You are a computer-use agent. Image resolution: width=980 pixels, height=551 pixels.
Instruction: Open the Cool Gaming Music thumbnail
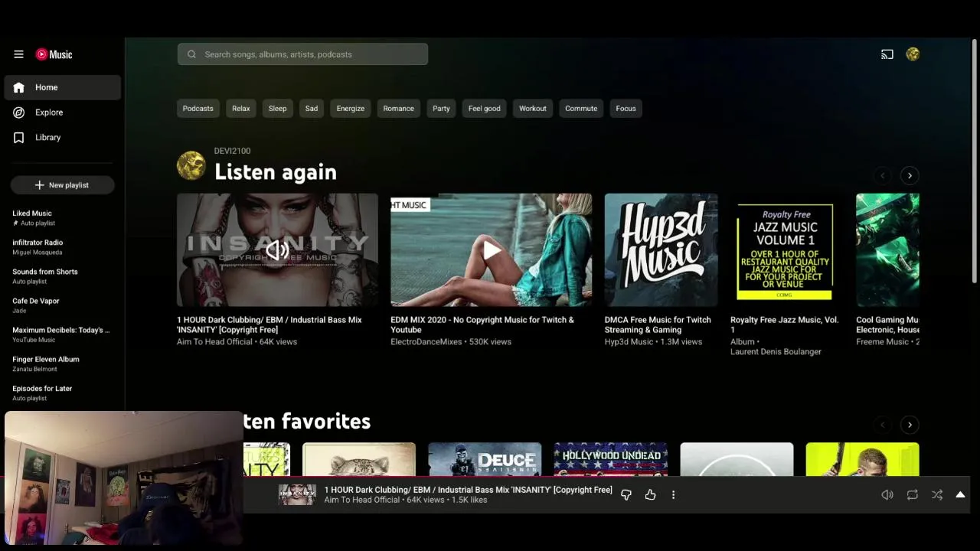[887, 250]
